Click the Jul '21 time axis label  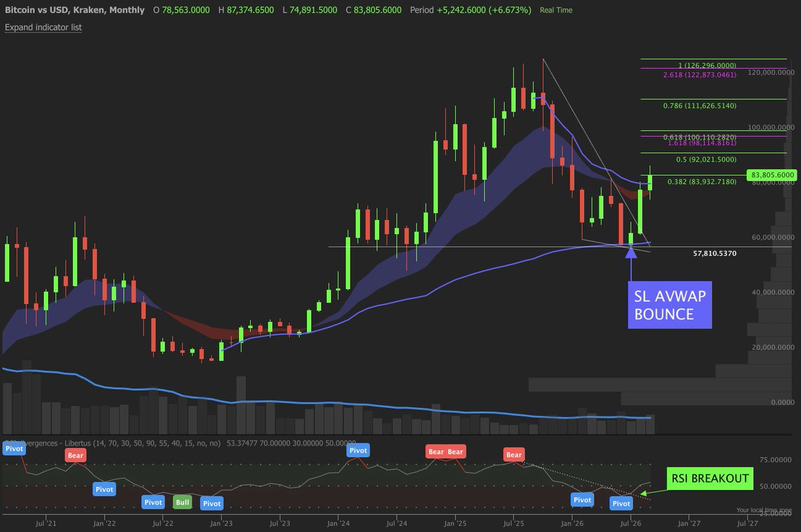tap(45, 524)
